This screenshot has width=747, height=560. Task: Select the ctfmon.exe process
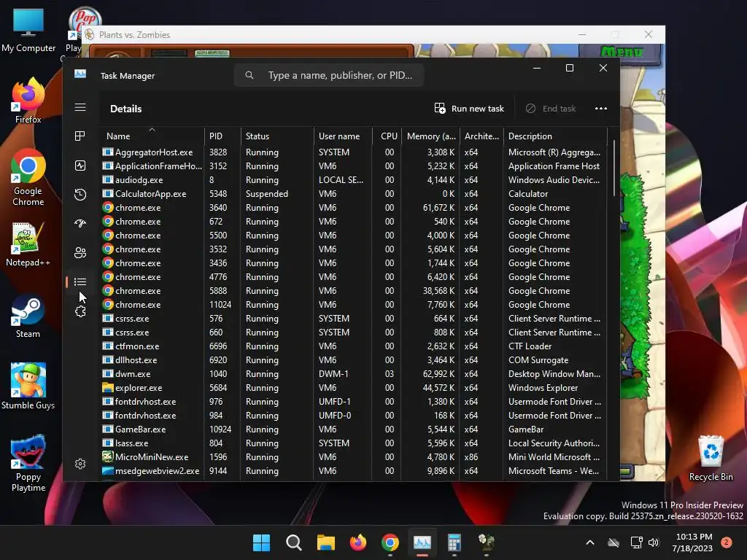pyautogui.click(x=354, y=346)
